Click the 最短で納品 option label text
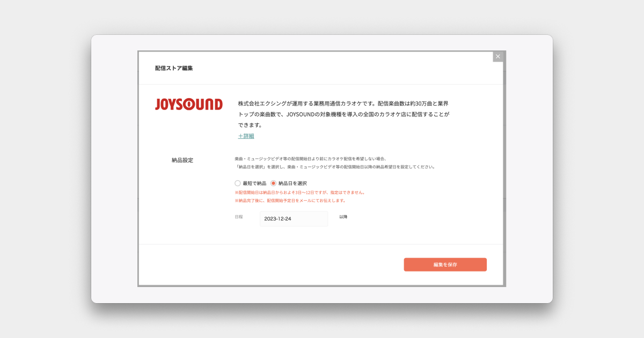 (254, 183)
